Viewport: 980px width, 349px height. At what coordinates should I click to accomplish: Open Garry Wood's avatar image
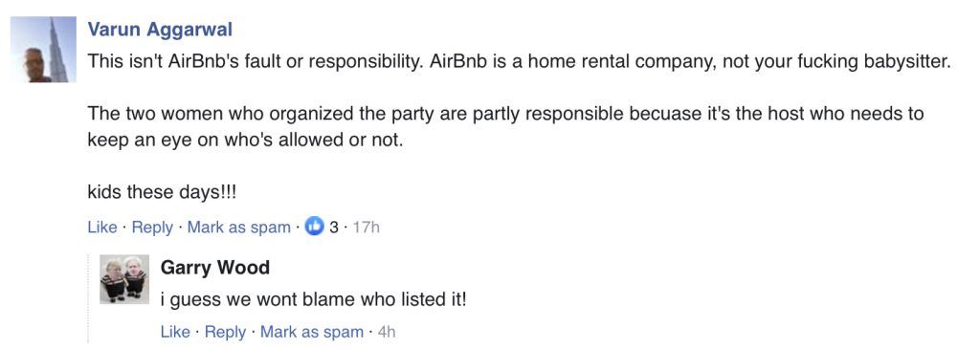pos(124,279)
